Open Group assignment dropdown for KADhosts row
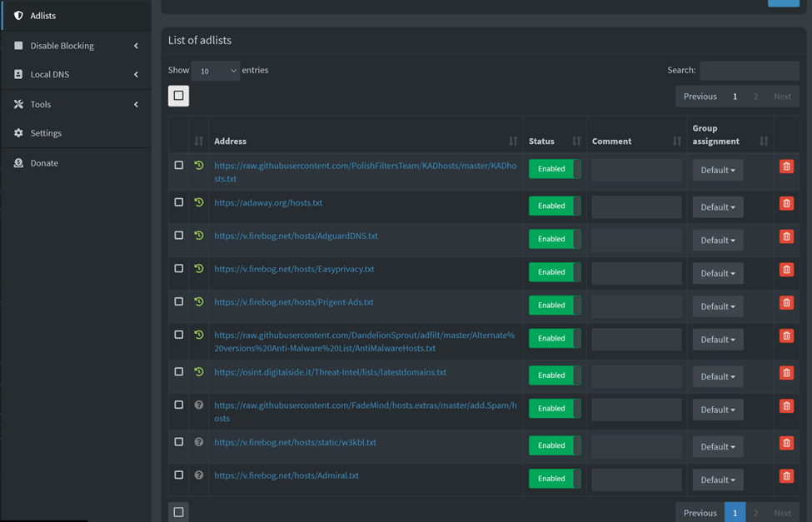The height and width of the screenshot is (522, 812). tap(717, 171)
